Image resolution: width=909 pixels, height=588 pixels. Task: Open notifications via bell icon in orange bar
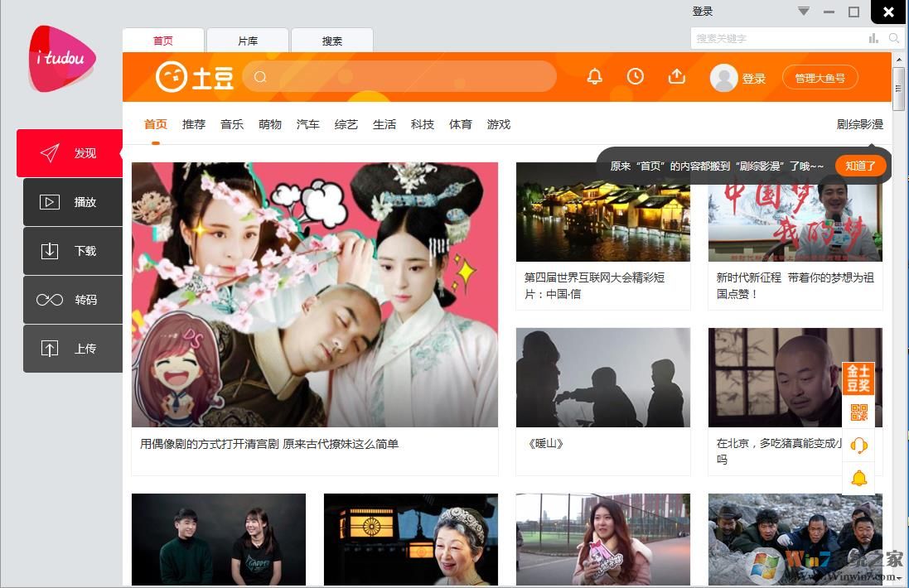coord(595,76)
